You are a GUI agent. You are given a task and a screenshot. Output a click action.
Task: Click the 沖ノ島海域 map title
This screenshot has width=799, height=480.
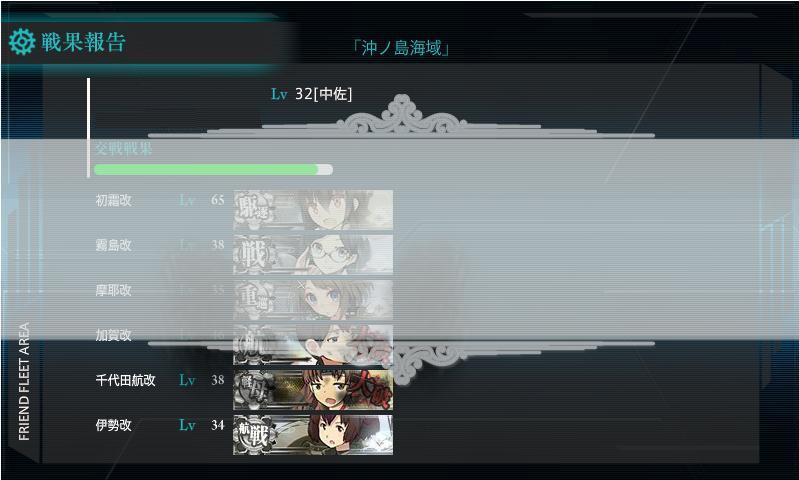tap(401, 48)
